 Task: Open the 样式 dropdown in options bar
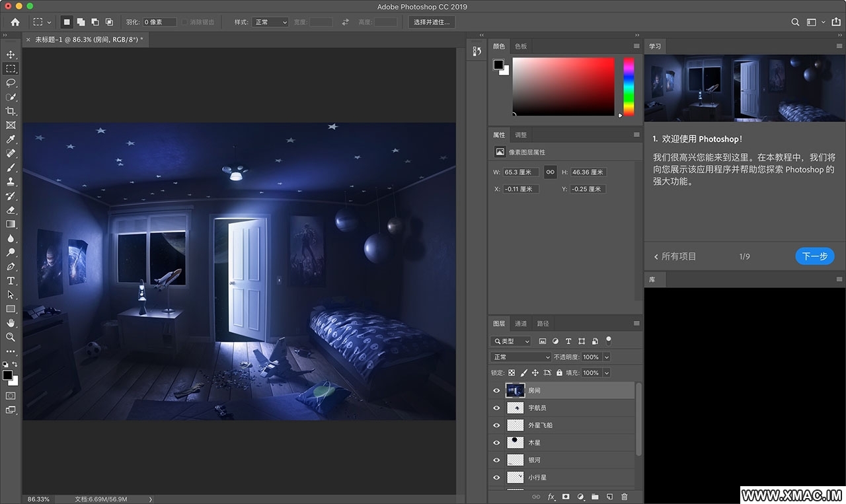click(270, 22)
